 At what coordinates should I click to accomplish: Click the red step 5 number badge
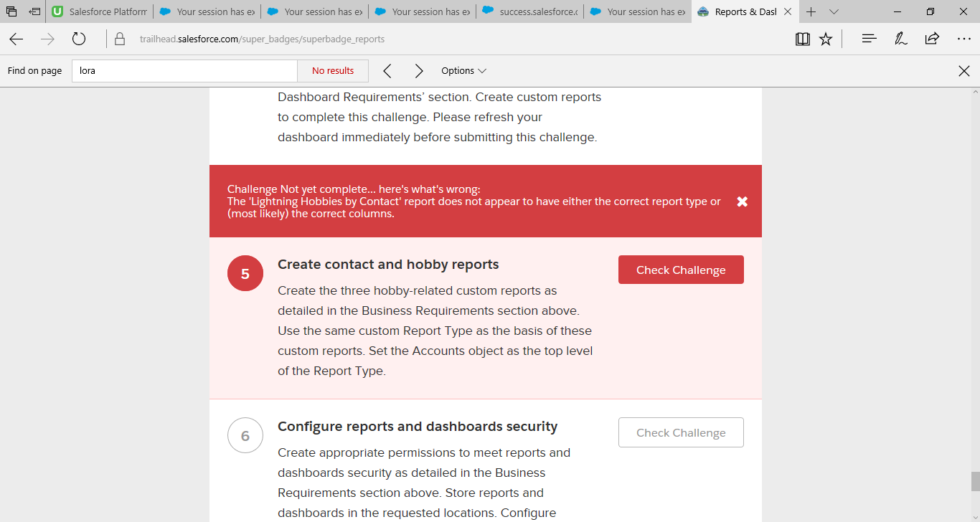pyautogui.click(x=245, y=273)
